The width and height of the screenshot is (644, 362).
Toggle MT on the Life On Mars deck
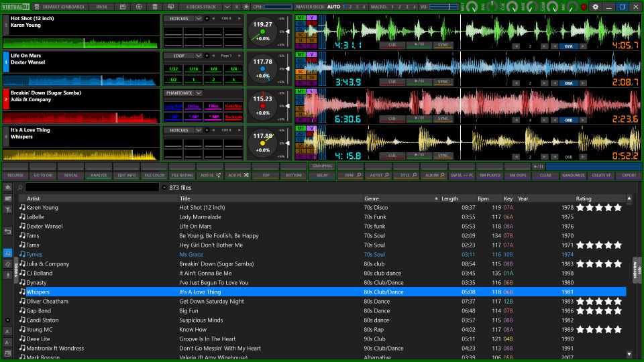click(x=301, y=54)
